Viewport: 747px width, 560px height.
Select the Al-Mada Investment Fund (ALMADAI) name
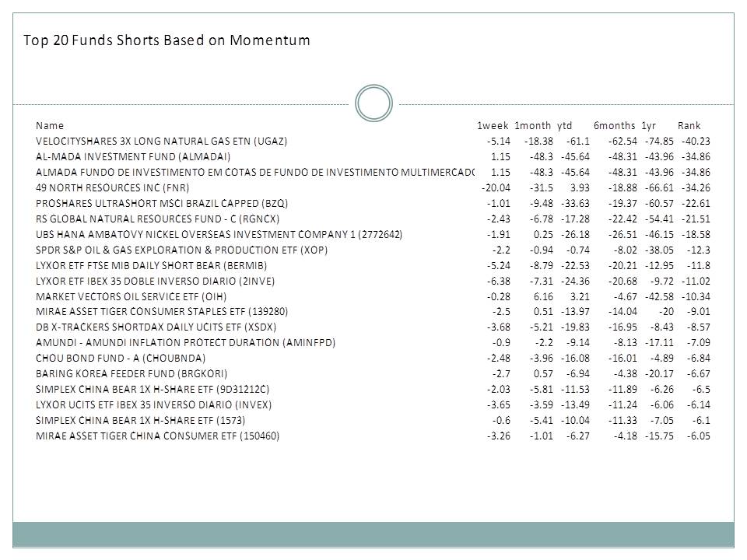coord(133,156)
